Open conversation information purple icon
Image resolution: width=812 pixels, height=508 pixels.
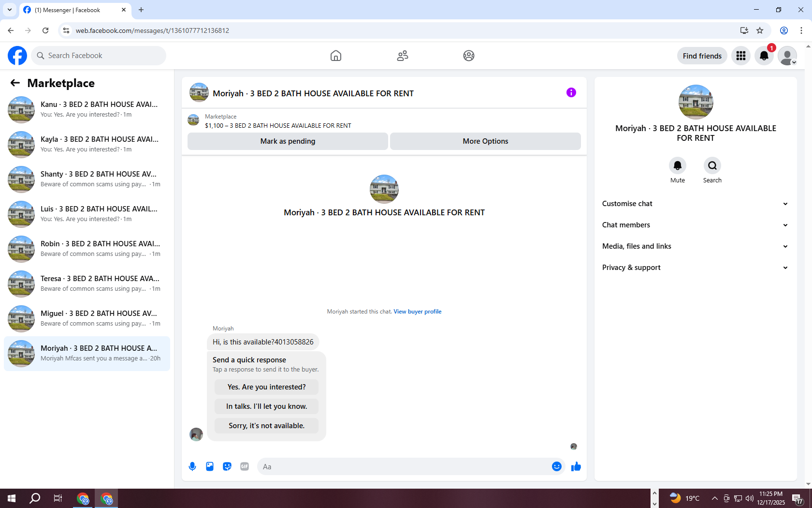[571, 92]
